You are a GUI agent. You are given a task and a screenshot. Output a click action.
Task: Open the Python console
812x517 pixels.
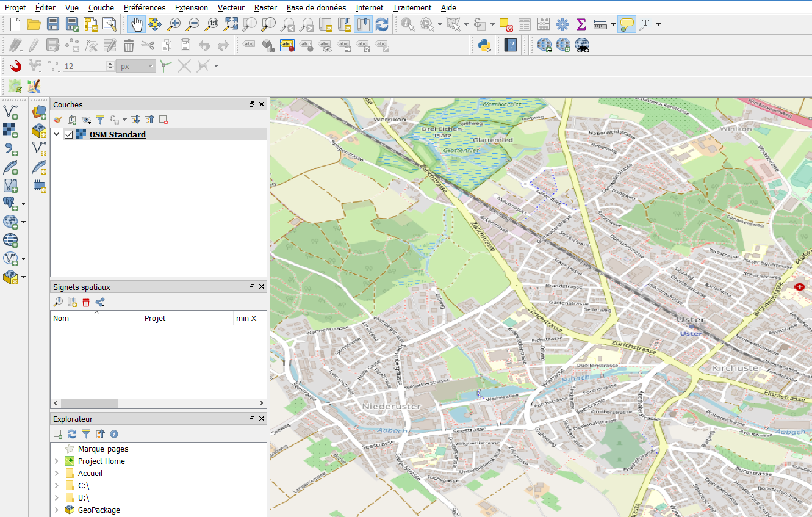[484, 45]
